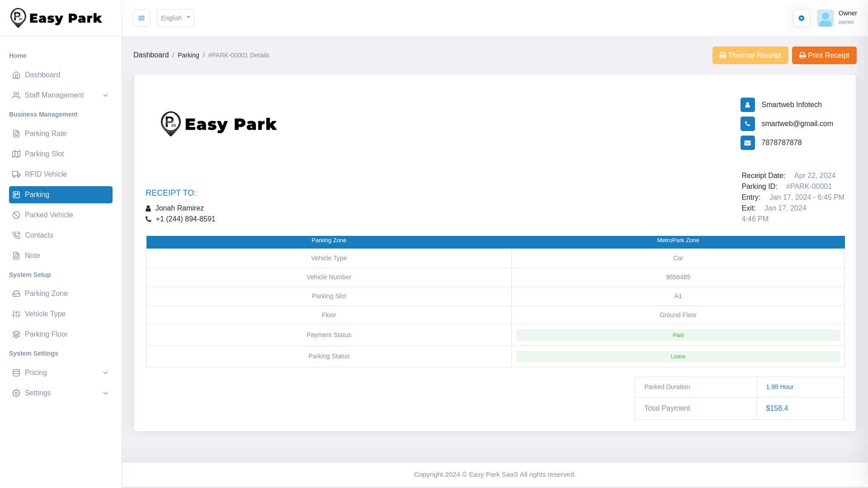This screenshot has width=868, height=488.
Task: Click the Owner profile avatar
Action: click(x=826, y=18)
